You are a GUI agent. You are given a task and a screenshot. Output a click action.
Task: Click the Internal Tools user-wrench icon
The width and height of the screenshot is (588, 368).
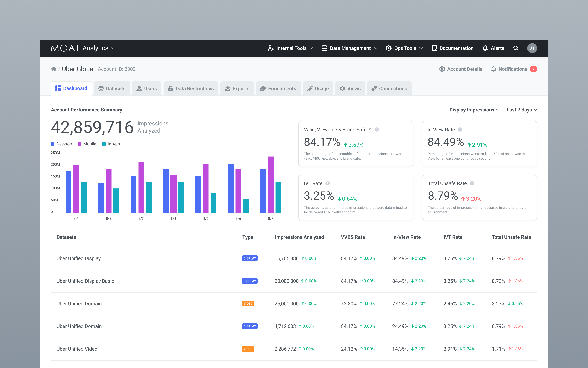click(x=271, y=48)
